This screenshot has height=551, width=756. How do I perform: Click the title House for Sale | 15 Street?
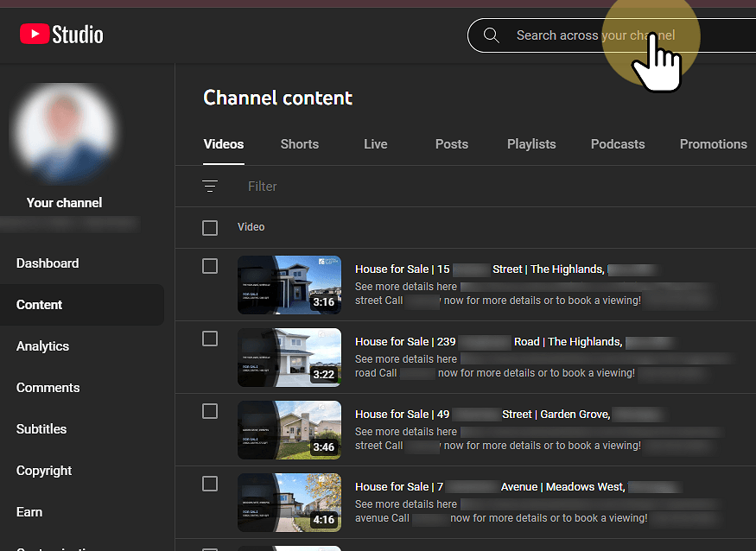(x=506, y=269)
